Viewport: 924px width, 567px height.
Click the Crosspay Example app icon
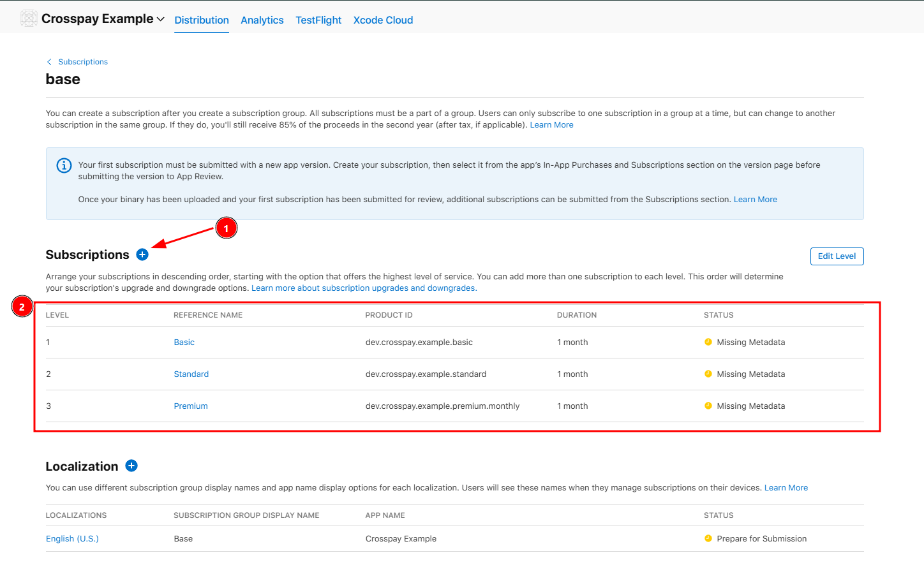pos(29,18)
